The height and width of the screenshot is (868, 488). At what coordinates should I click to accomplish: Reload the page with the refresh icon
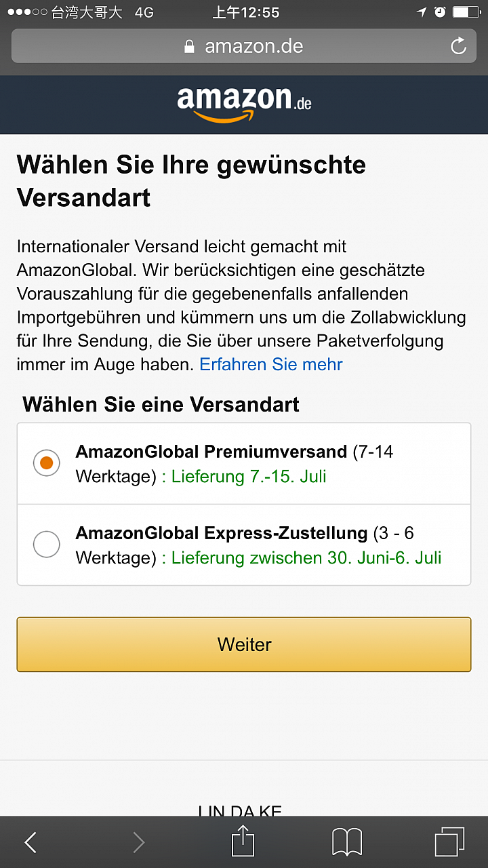[x=458, y=46]
